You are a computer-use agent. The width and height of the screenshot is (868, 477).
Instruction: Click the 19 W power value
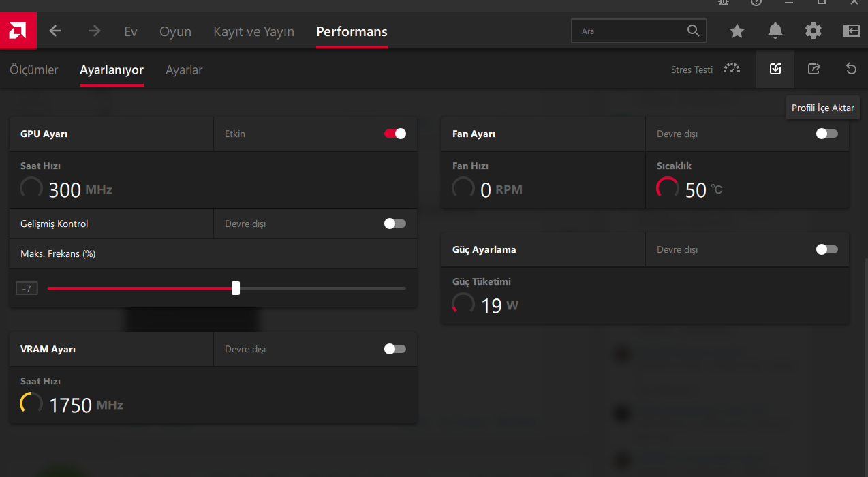pos(499,305)
